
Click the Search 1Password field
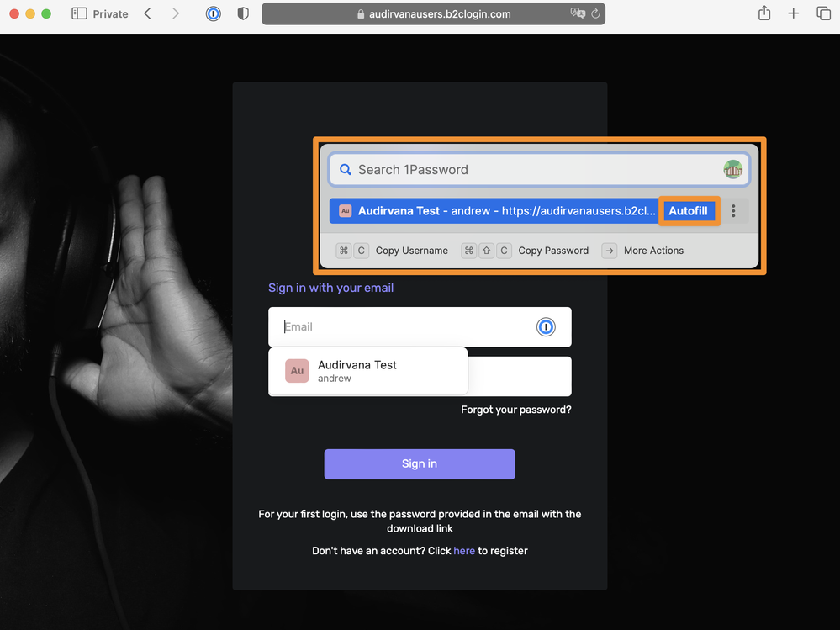[530, 170]
